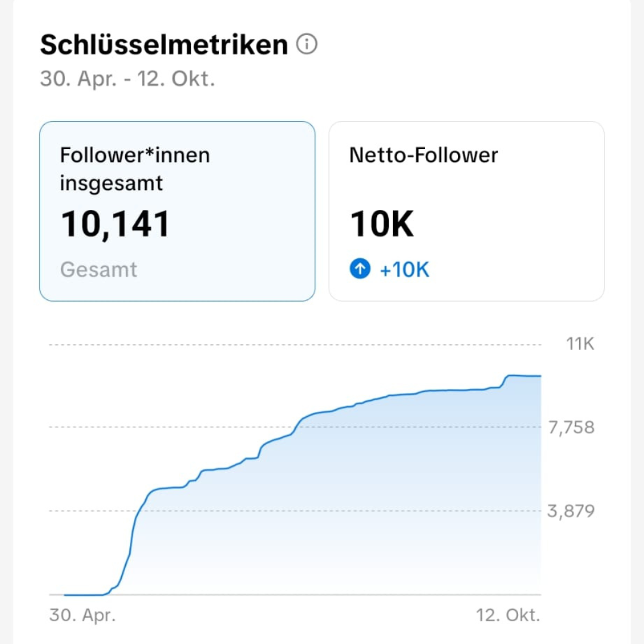Image resolution: width=644 pixels, height=644 pixels.
Task: Click the Gesamt label
Action: coord(99,270)
